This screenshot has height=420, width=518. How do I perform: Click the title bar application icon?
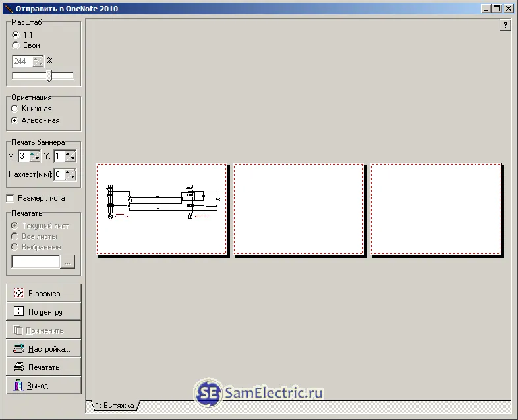[x=9, y=9]
